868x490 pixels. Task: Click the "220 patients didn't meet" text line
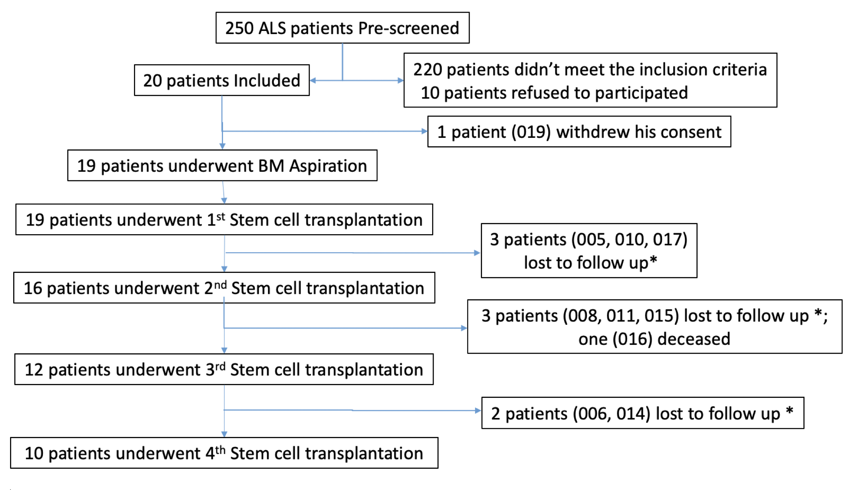point(590,70)
